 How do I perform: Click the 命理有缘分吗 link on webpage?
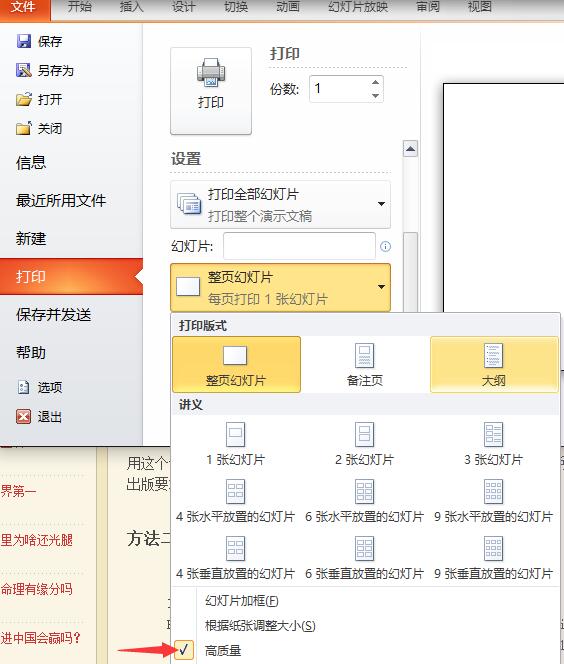click(x=36, y=589)
